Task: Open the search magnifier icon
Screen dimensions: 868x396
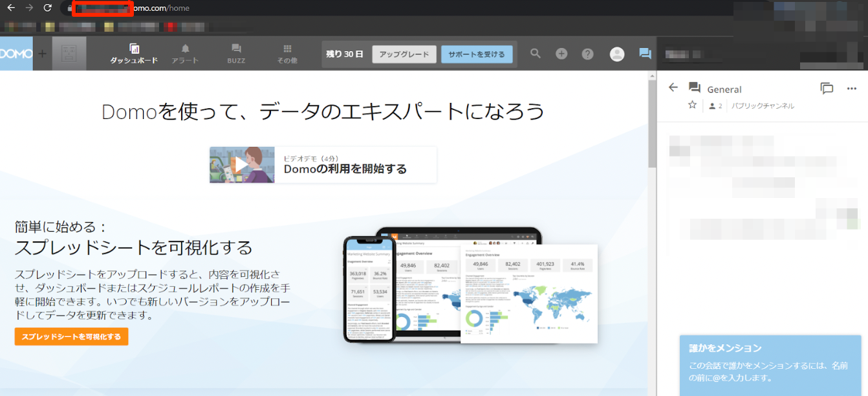Action: pyautogui.click(x=536, y=54)
